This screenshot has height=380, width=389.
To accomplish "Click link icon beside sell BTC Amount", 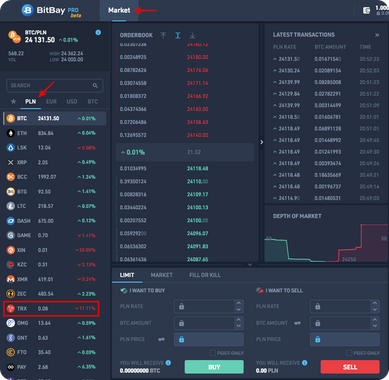I will 297,323.
